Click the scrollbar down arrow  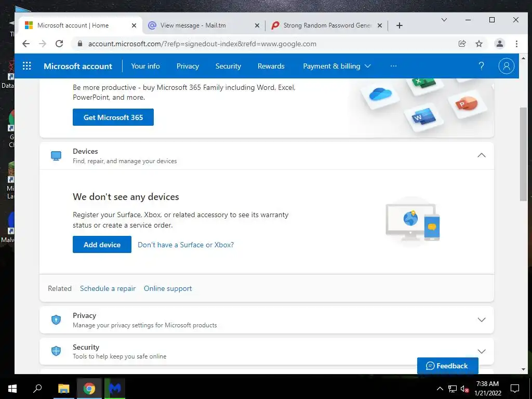pos(523,369)
